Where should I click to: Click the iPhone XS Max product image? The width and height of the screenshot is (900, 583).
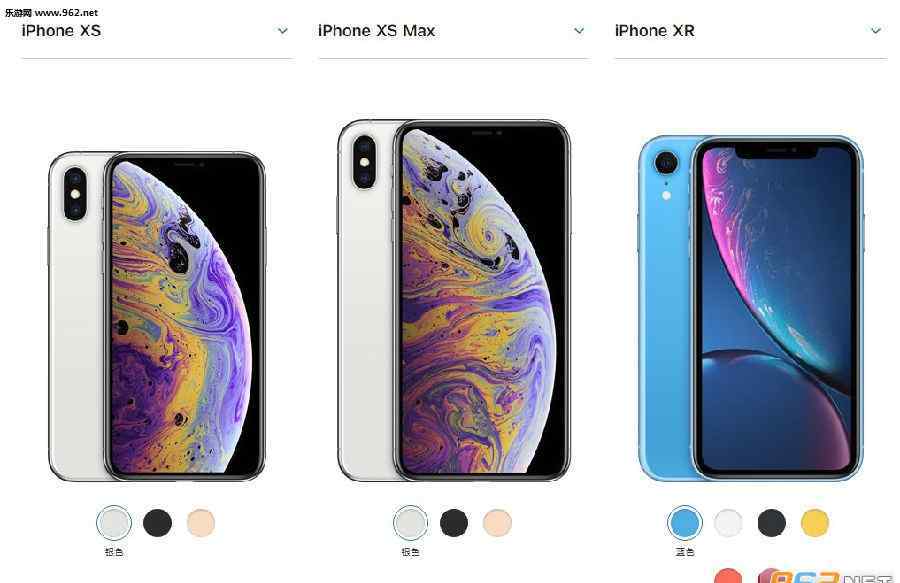click(454, 300)
